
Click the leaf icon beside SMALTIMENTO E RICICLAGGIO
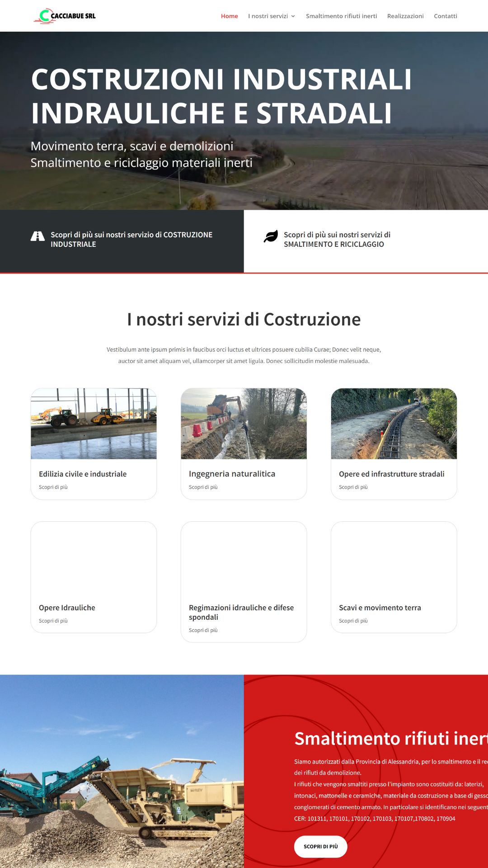tap(271, 236)
